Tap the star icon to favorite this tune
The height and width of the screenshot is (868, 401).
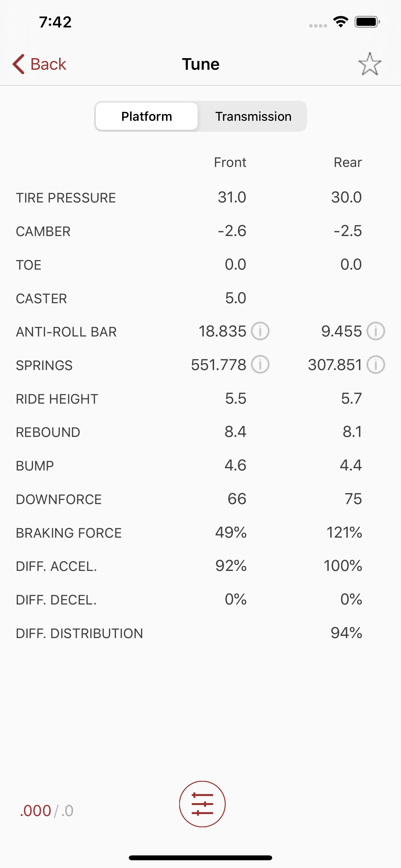click(x=370, y=64)
